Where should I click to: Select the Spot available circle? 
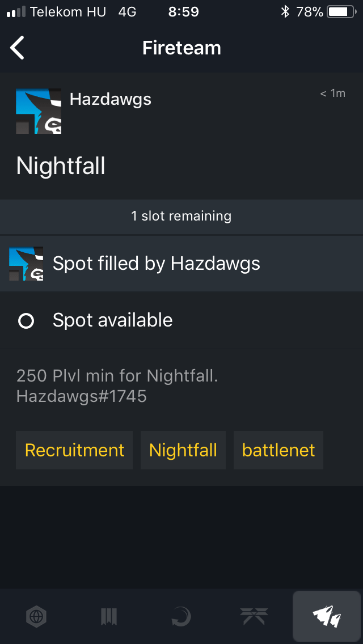click(26, 321)
